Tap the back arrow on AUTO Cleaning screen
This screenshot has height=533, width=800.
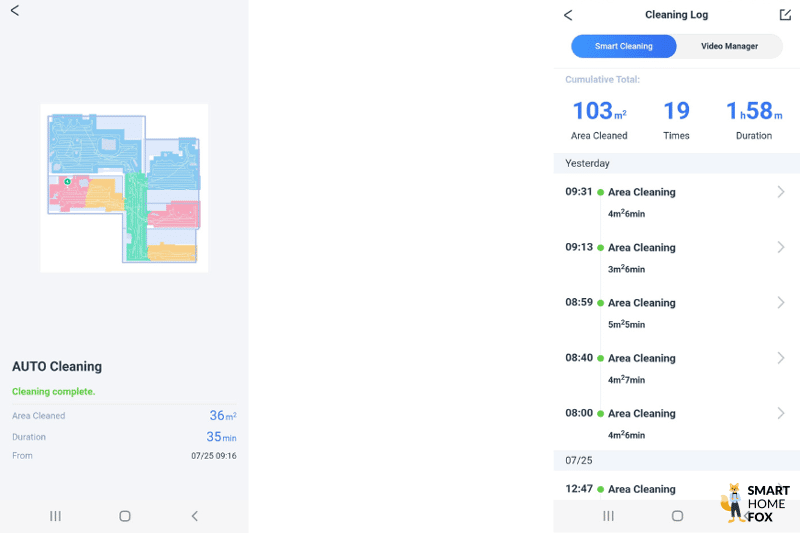click(x=15, y=11)
